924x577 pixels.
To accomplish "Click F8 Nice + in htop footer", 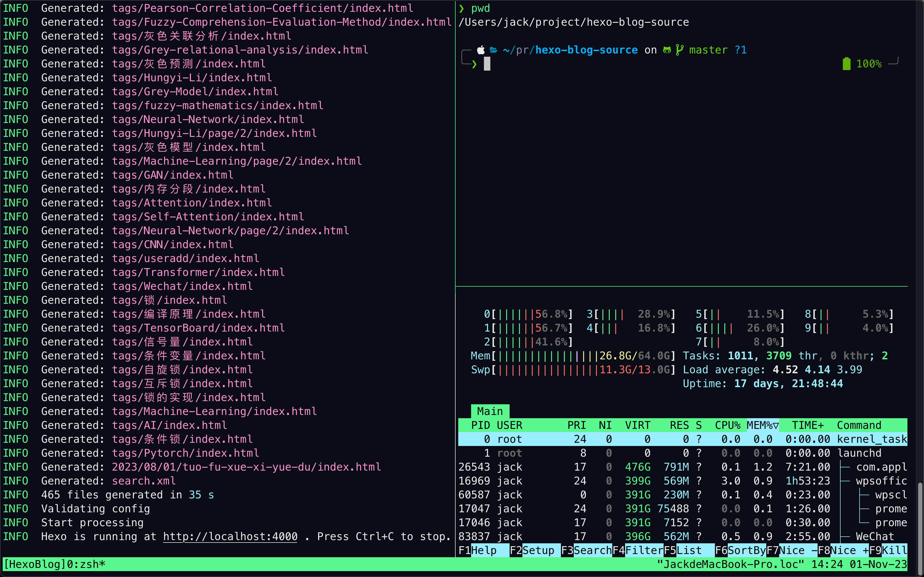I will point(844,550).
